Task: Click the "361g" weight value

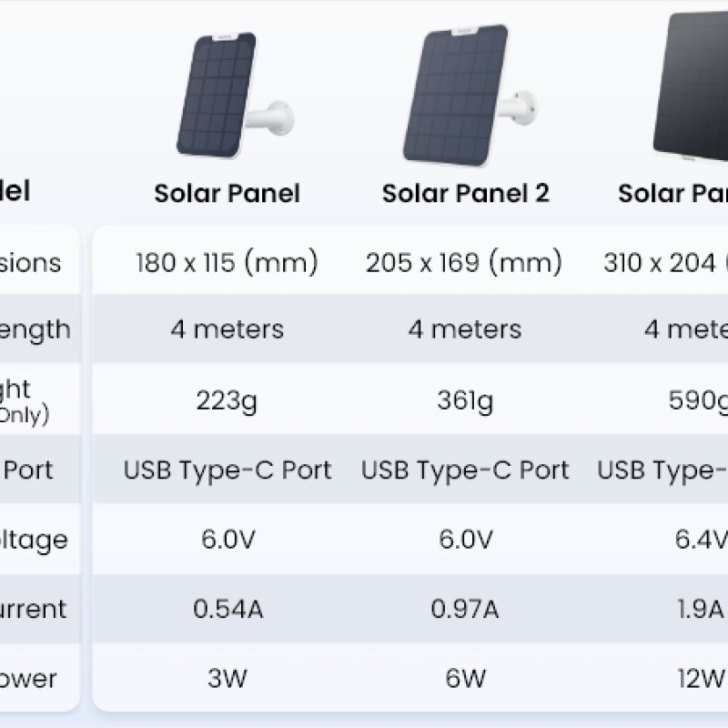Action: (x=465, y=401)
